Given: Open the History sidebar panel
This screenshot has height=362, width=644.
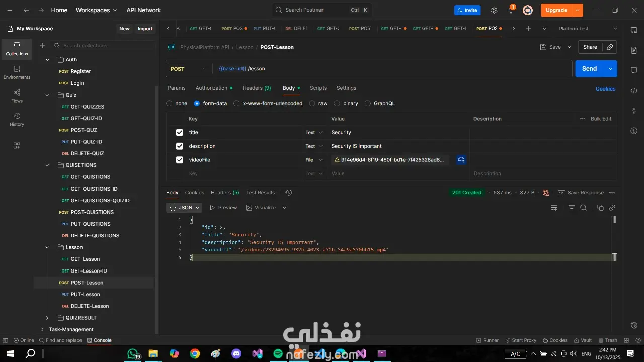Looking at the screenshot, I should [17, 119].
